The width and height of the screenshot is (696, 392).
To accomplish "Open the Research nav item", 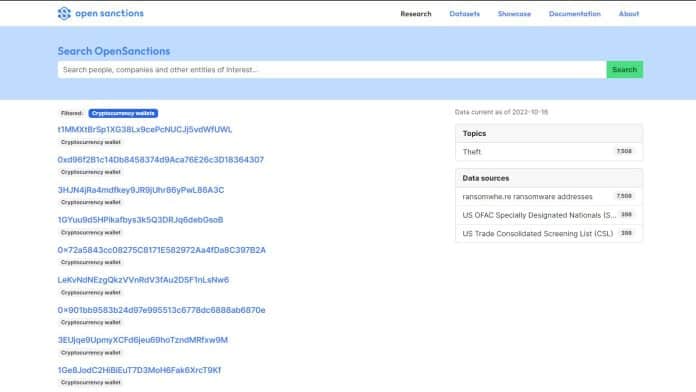I will pos(415,14).
